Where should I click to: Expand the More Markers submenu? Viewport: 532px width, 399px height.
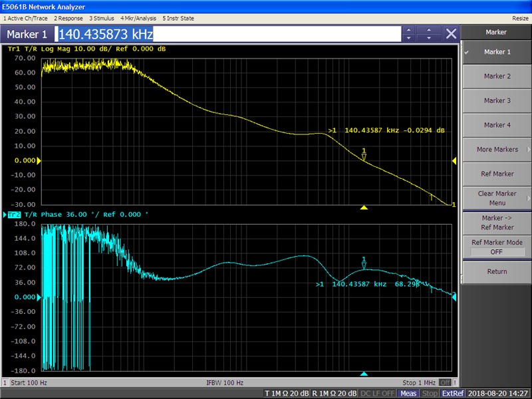pos(497,150)
